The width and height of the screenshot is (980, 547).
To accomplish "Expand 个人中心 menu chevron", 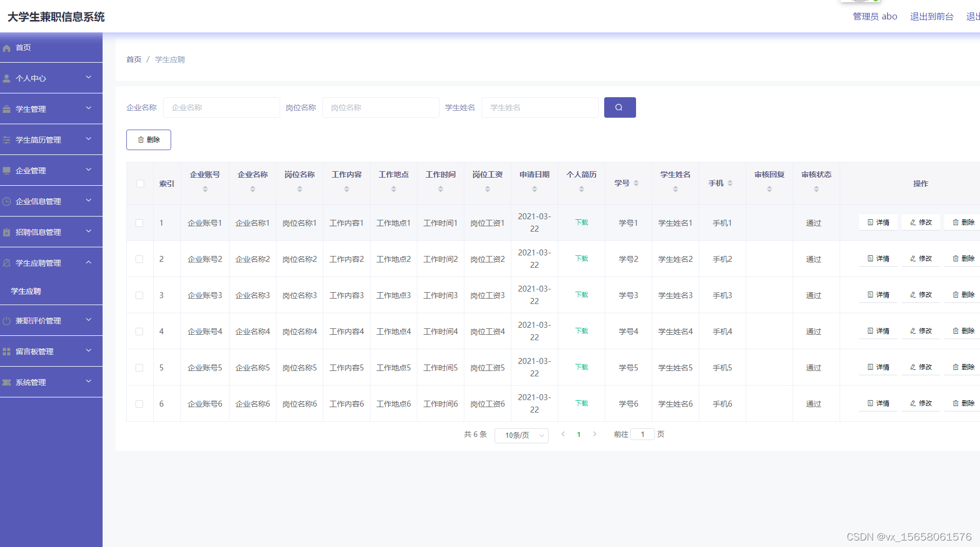I will point(89,78).
